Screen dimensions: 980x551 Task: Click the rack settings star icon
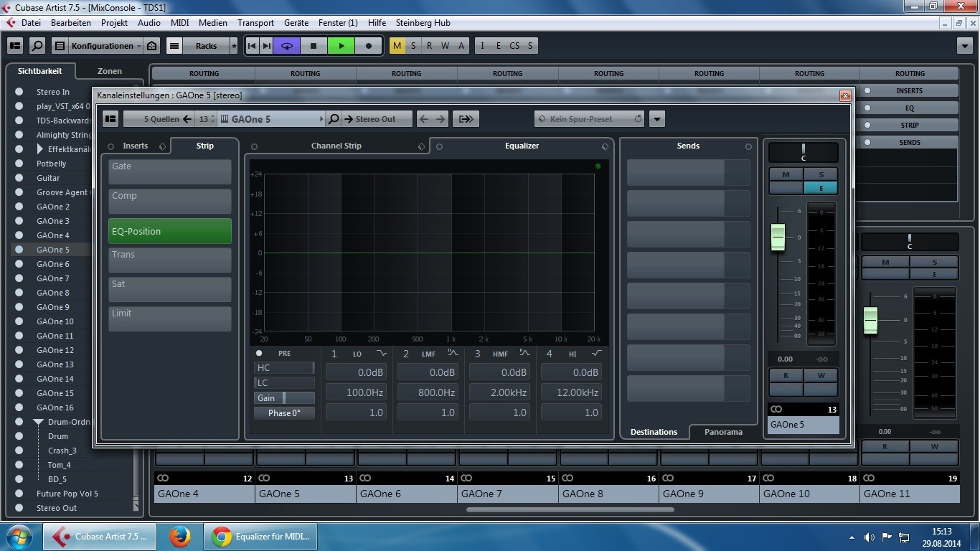coord(234,46)
